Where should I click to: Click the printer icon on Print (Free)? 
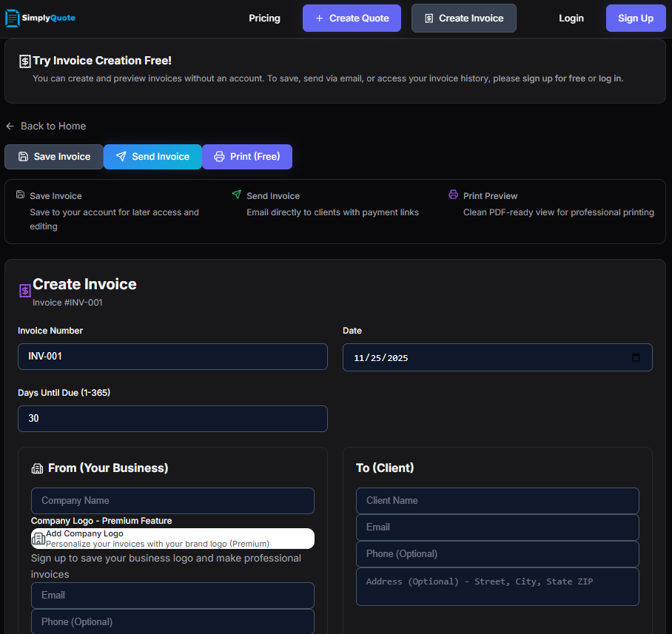coord(220,157)
